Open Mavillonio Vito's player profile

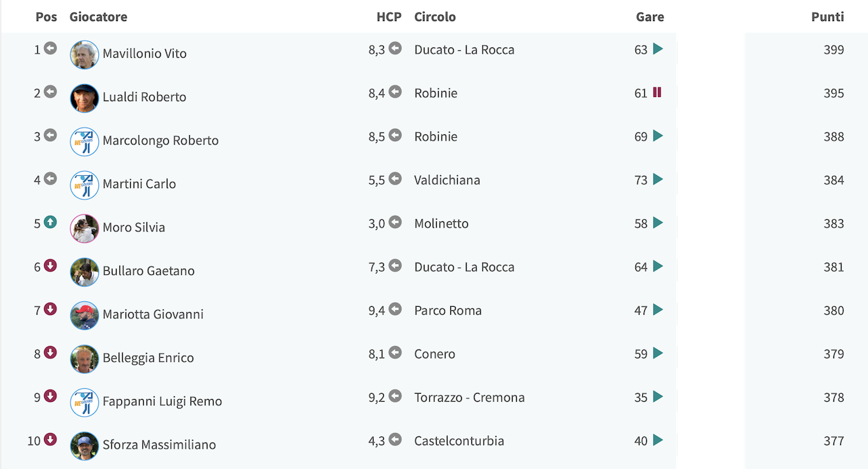click(x=144, y=54)
